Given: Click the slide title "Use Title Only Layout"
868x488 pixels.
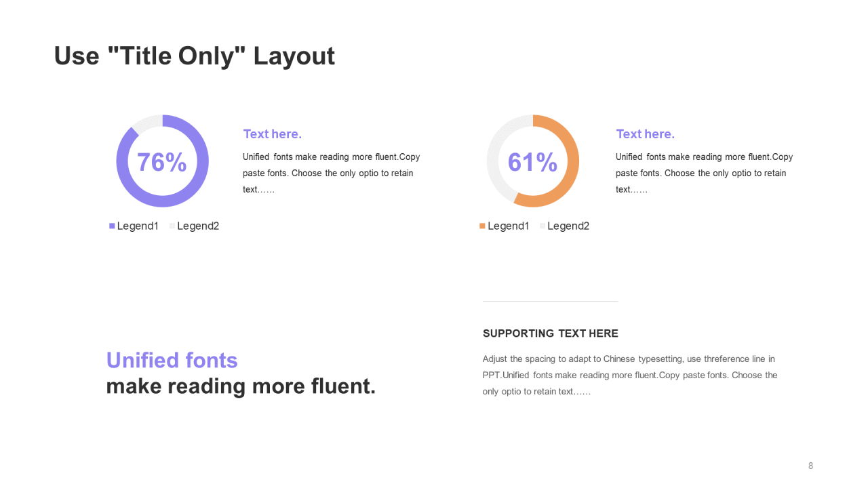Looking at the screenshot, I should [194, 56].
